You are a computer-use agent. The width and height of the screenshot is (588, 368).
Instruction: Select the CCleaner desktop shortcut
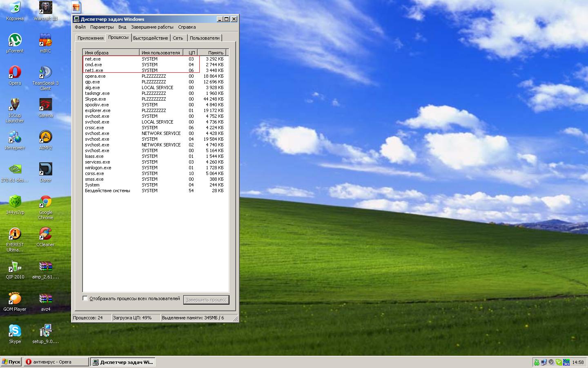[x=45, y=234]
